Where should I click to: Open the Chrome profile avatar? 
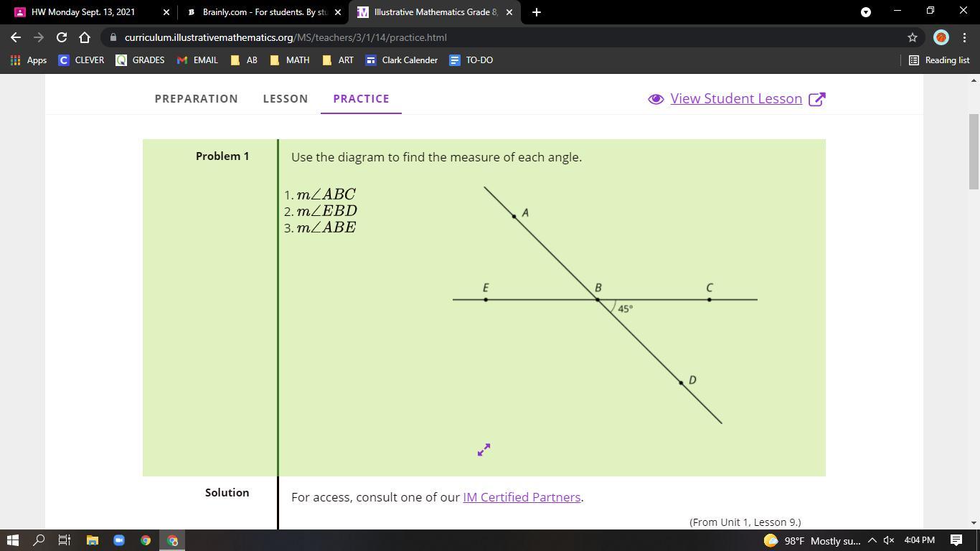pyautogui.click(x=941, y=37)
